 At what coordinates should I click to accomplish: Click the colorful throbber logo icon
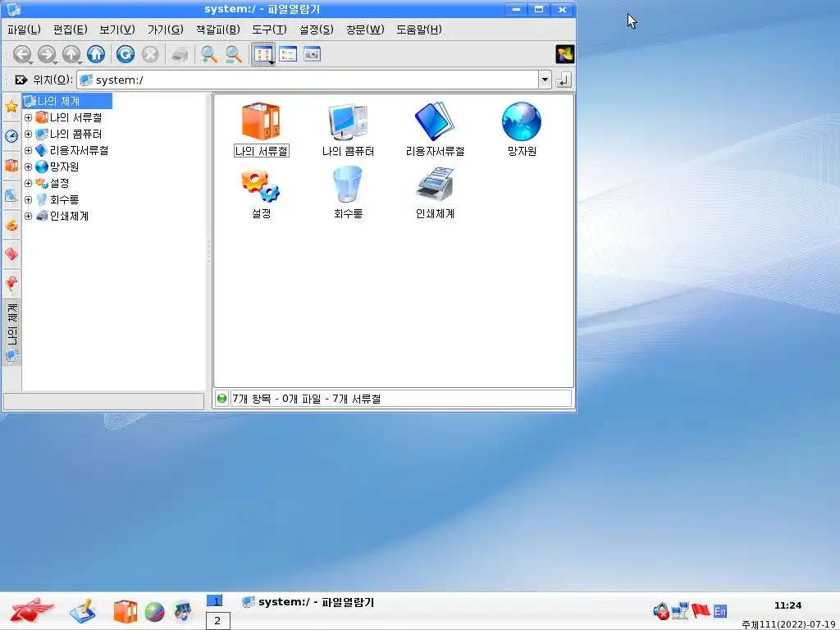[564, 54]
